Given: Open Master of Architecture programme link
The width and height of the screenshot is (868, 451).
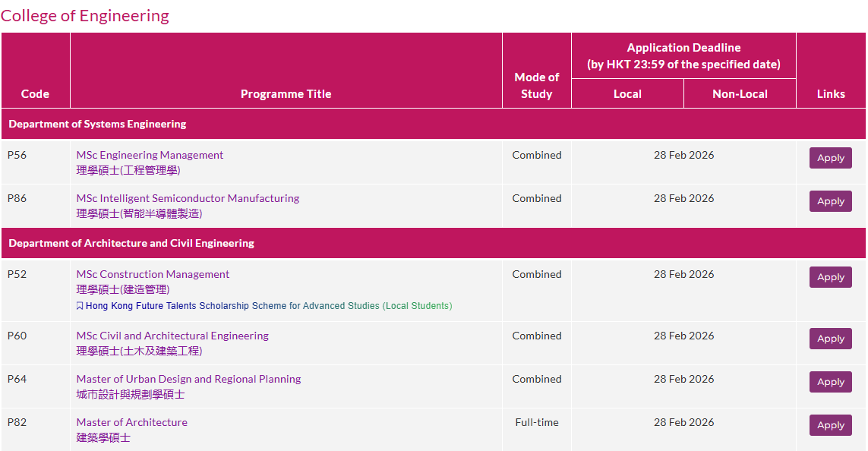Looking at the screenshot, I should (x=131, y=422).
